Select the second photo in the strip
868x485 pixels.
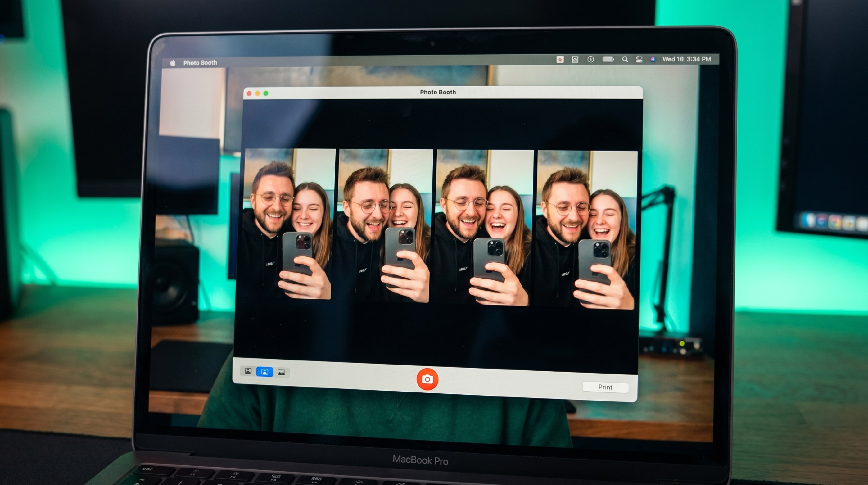[x=385, y=226]
